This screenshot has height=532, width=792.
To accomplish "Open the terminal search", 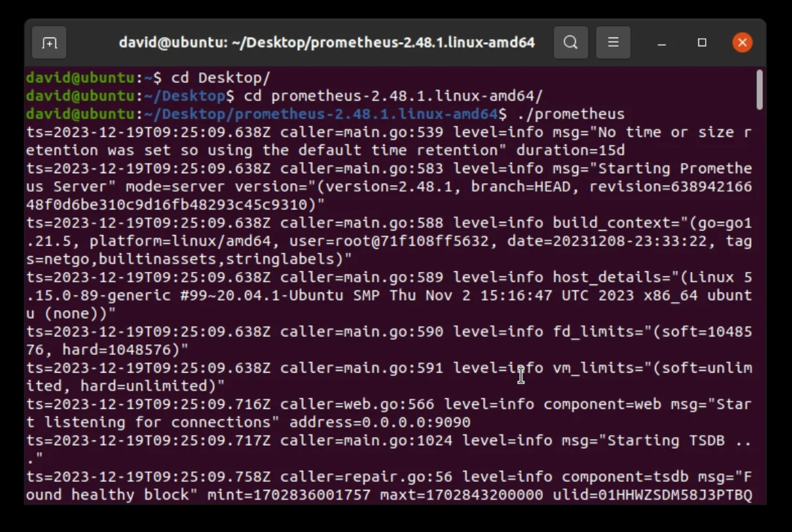I will (571, 43).
